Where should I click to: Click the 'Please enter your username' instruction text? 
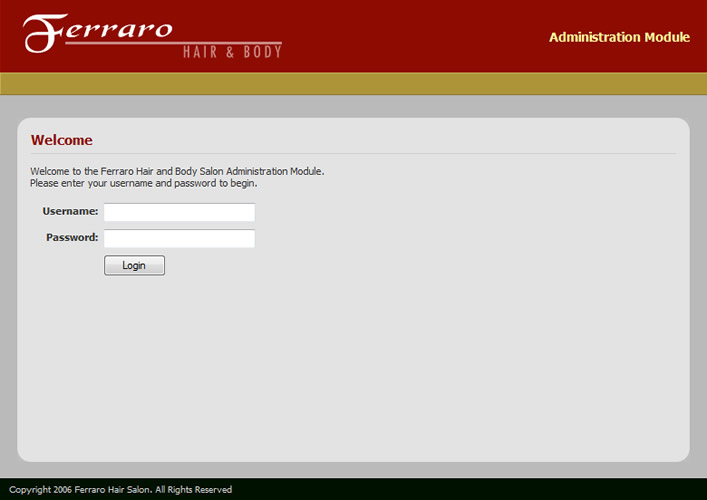(x=143, y=183)
